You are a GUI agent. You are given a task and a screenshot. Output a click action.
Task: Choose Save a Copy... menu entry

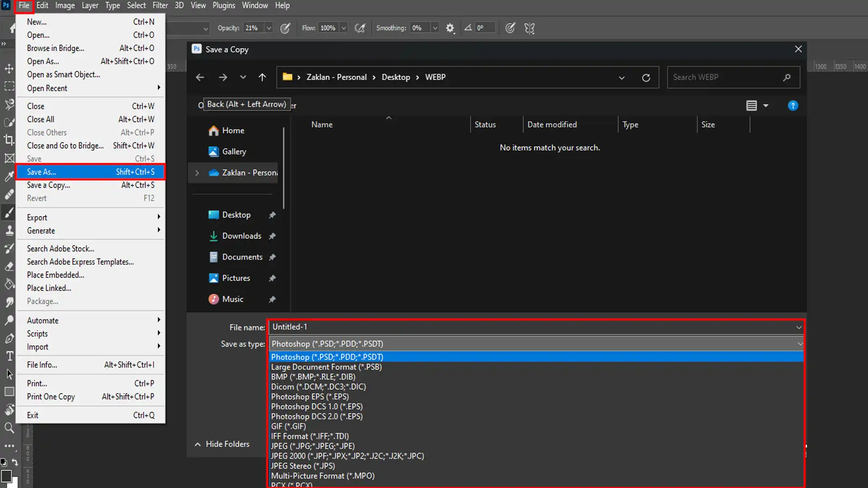point(90,185)
